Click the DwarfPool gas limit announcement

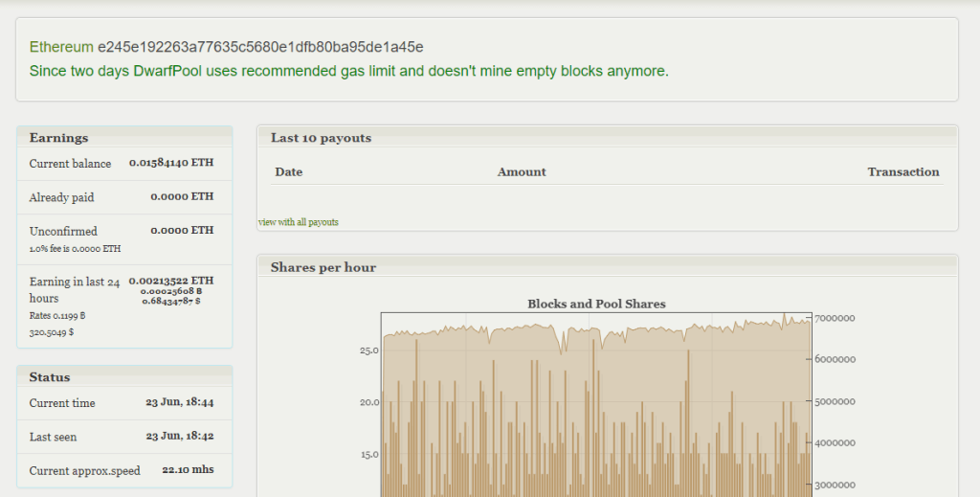point(348,71)
